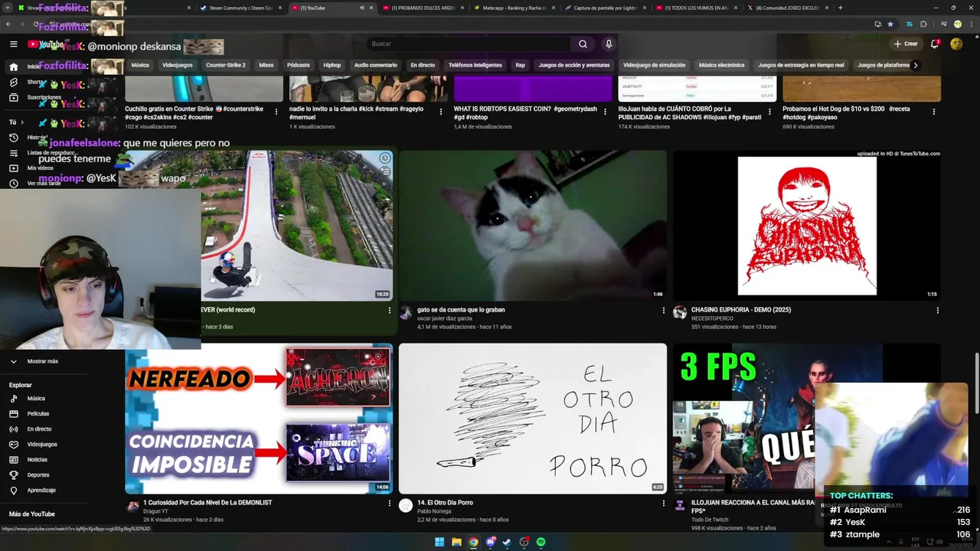
Task: Open '1 Curiosidad Por Cada Nivel' title
Action: pyautogui.click(x=207, y=503)
